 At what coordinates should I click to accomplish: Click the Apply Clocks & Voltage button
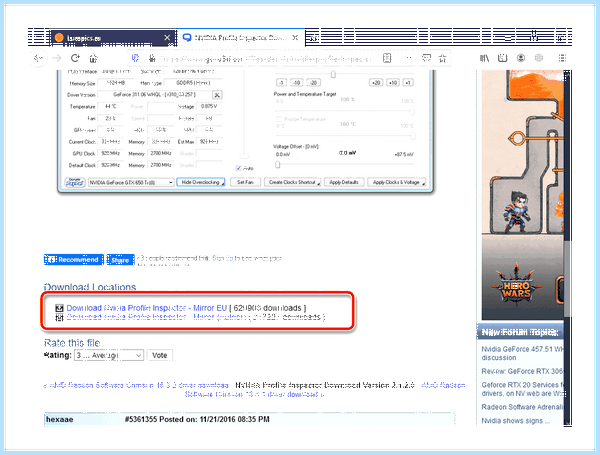396,182
